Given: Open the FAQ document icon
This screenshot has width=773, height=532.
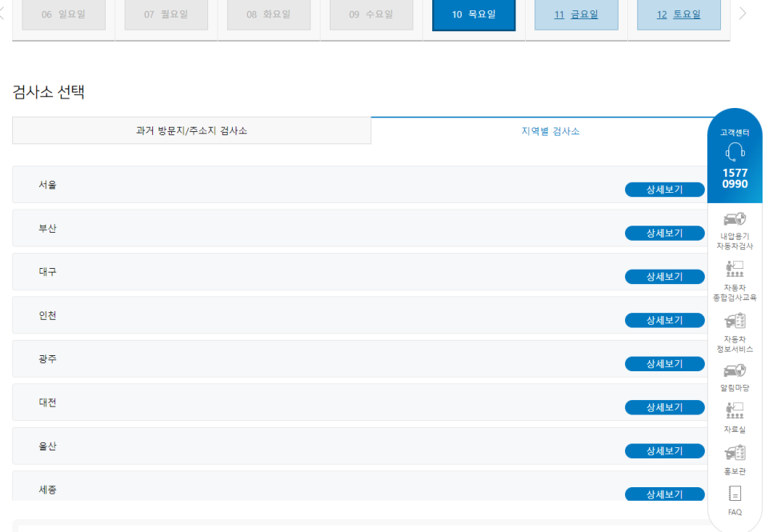Looking at the screenshot, I should pyautogui.click(x=735, y=493).
